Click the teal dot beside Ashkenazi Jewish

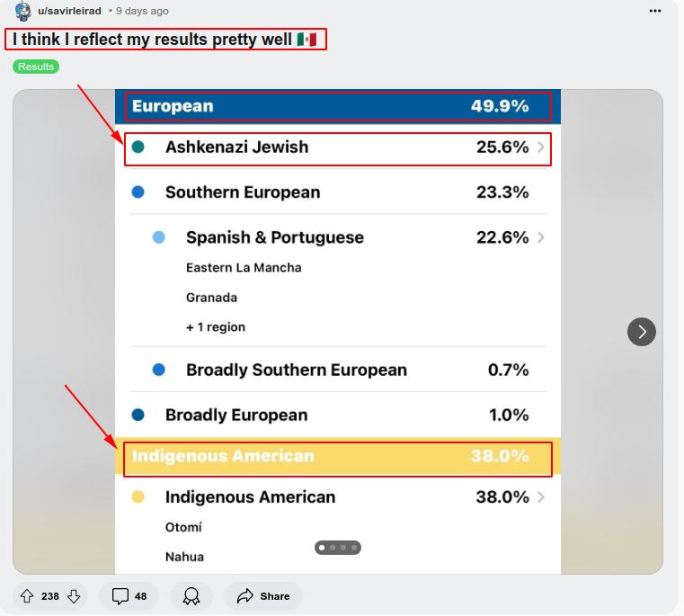click(x=138, y=147)
